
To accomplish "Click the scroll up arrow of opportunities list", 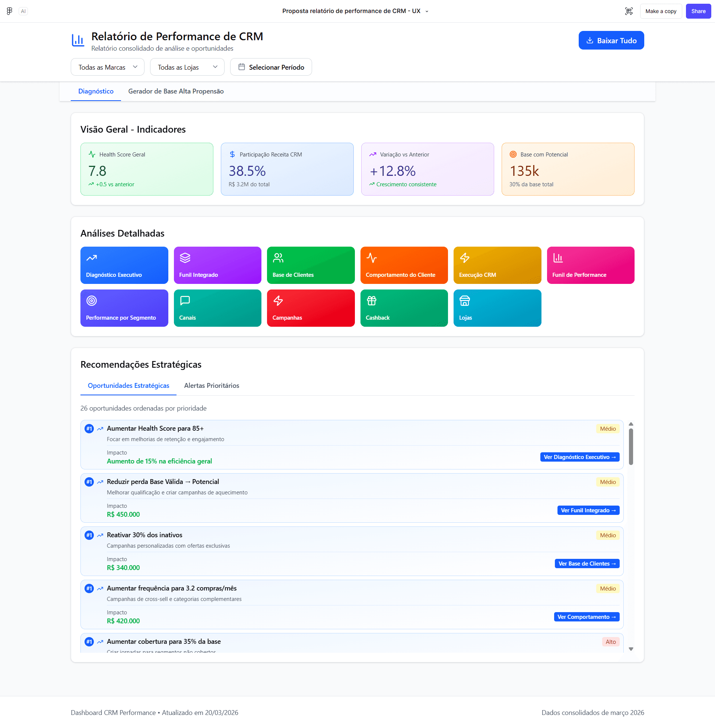I will [631, 424].
